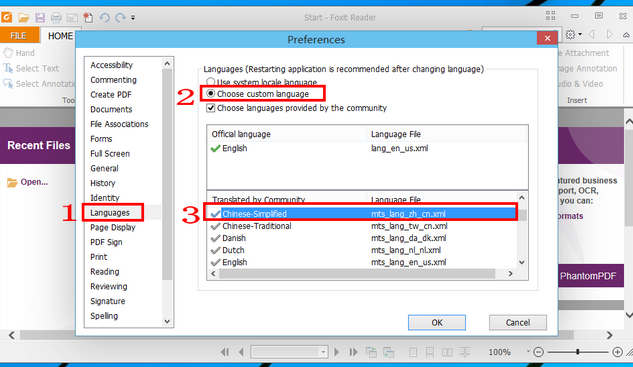Select Chinese-Simplified community language
This screenshot has width=633, height=367.
pyautogui.click(x=362, y=214)
